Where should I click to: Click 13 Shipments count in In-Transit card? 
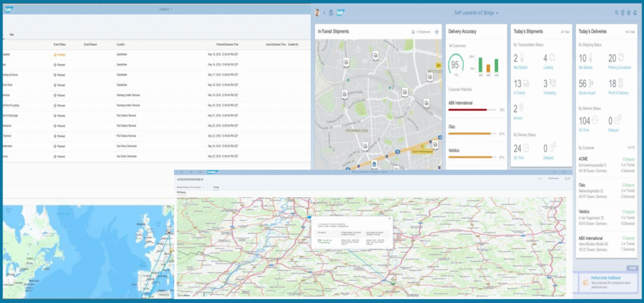(x=421, y=31)
